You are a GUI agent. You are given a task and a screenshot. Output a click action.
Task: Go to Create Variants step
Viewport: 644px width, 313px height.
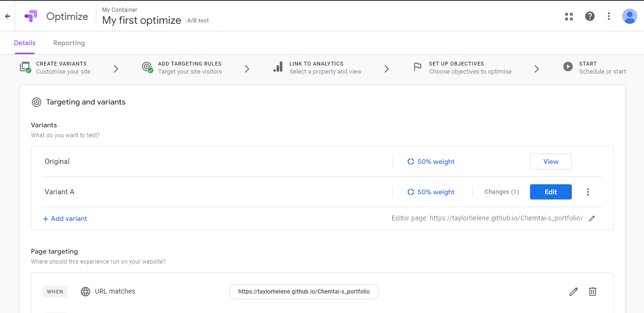tap(55, 67)
